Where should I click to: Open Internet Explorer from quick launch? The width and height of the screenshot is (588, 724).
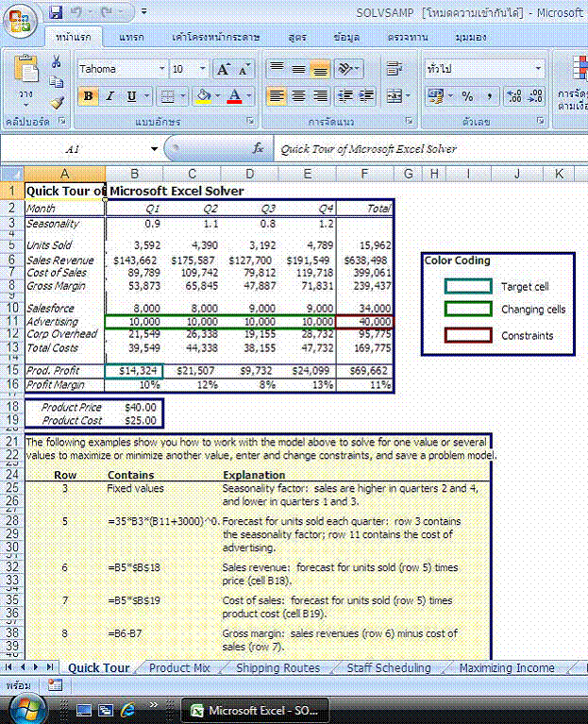(x=127, y=710)
